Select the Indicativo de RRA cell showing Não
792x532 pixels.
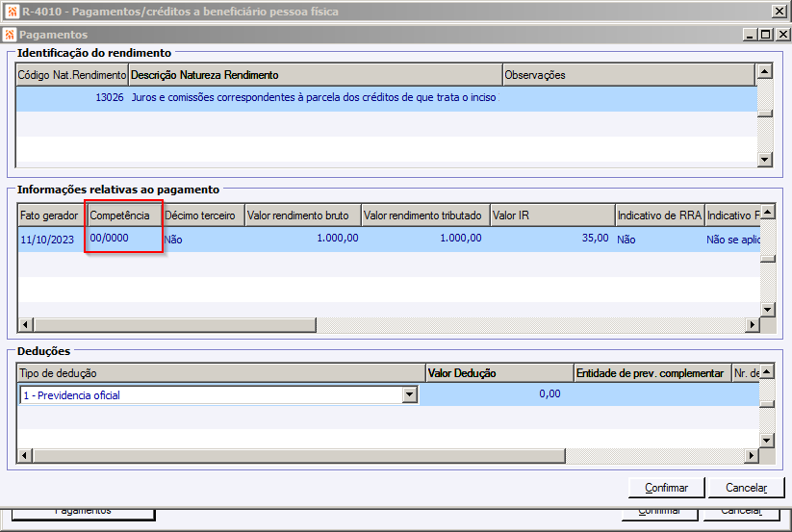pyautogui.click(x=659, y=240)
